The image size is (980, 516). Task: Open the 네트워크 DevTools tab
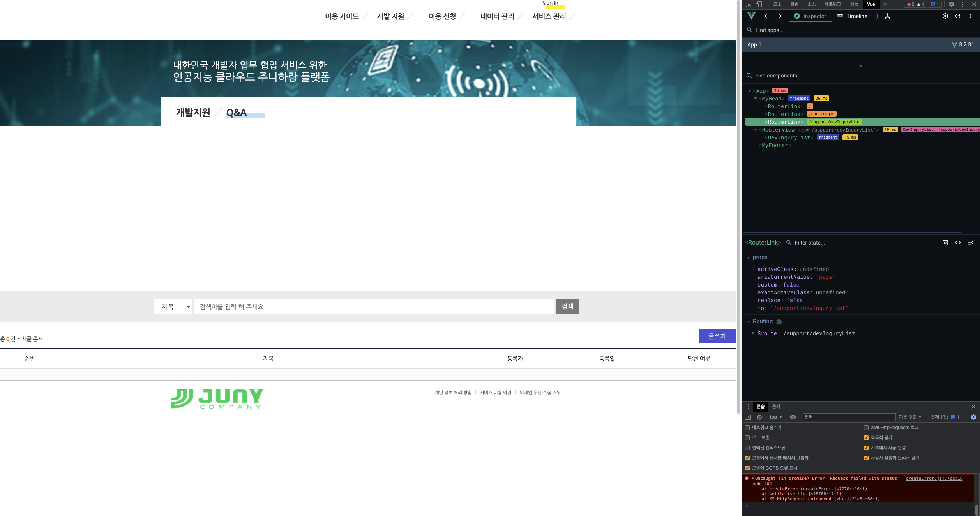point(832,4)
